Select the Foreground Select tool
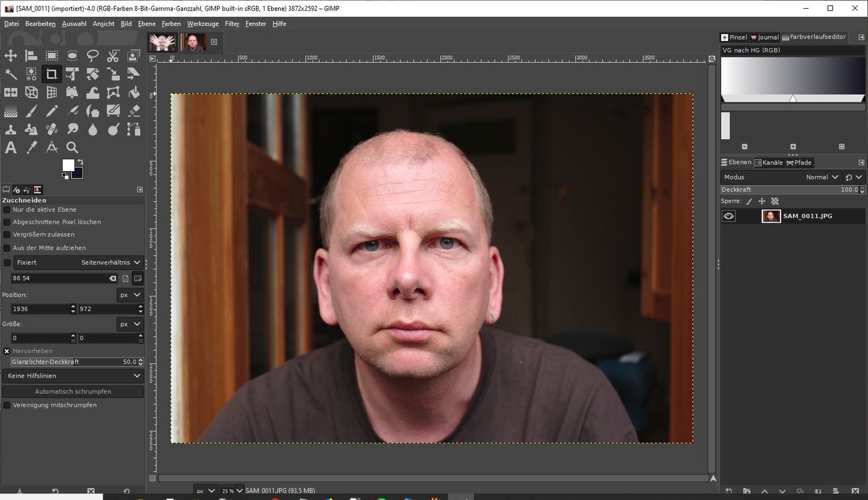This screenshot has height=500, width=868. coord(133,56)
